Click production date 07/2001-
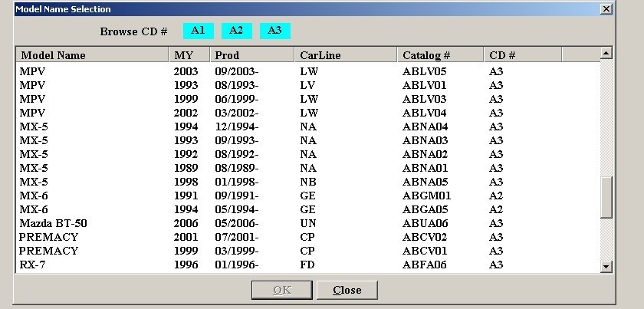 click(237, 237)
